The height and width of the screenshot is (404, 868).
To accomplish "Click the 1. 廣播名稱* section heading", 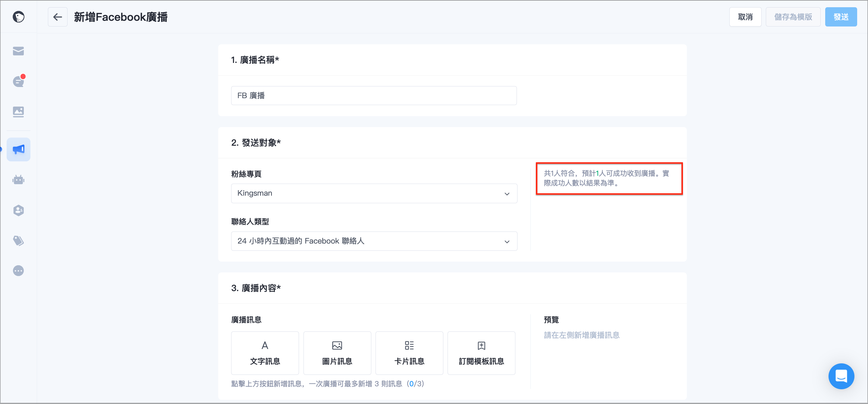I will click(x=255, y=60).
